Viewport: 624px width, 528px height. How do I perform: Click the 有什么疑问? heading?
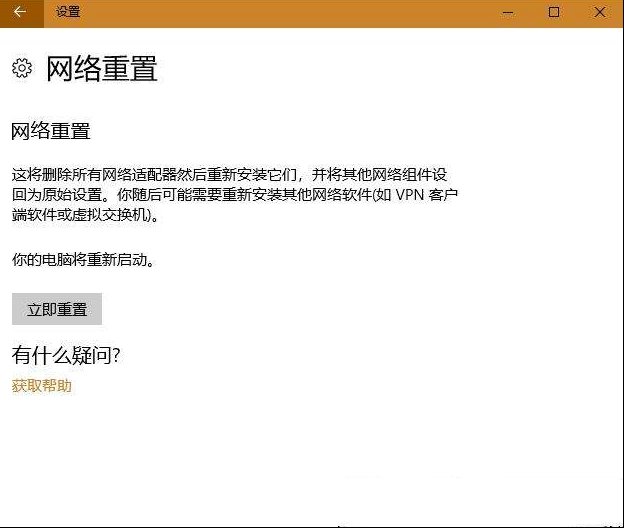pyautogui.click(x=66, y=355)
